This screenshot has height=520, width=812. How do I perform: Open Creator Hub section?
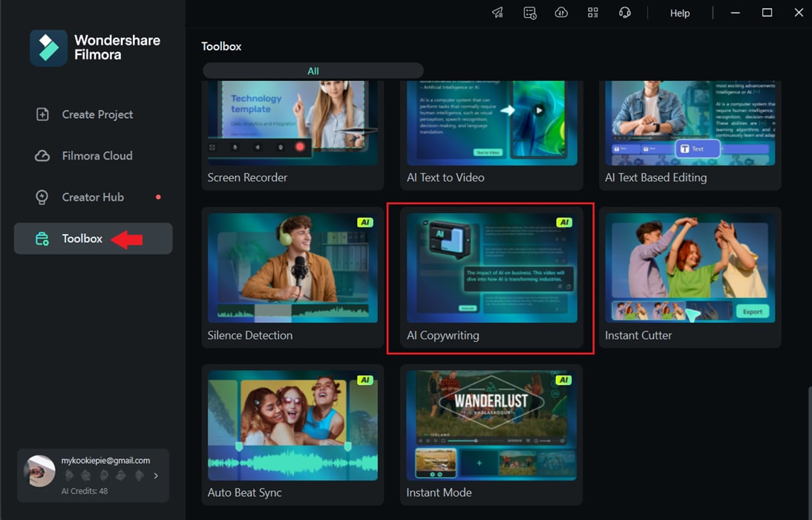(94, 197)
